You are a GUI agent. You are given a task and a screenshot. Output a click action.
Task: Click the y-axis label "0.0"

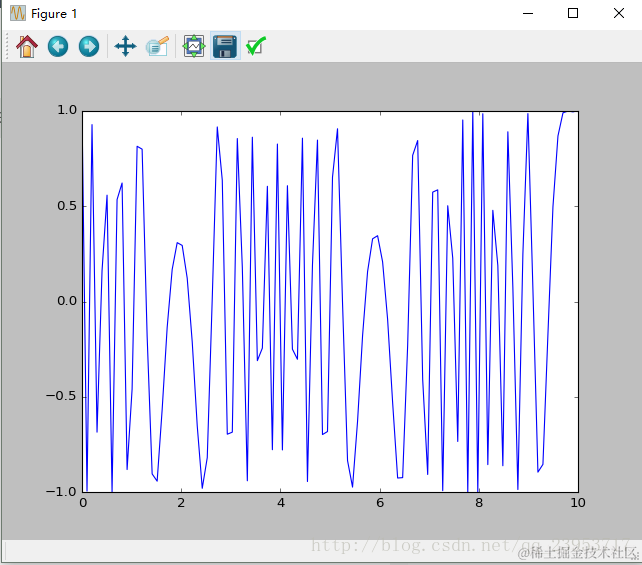click(67, 301)
